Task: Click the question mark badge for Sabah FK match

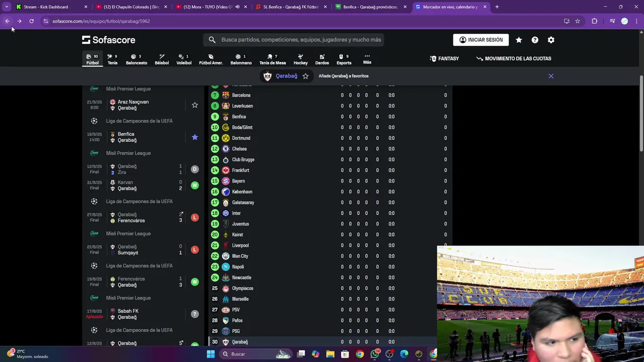Action: pyautogui.click(x=195, y=314)
